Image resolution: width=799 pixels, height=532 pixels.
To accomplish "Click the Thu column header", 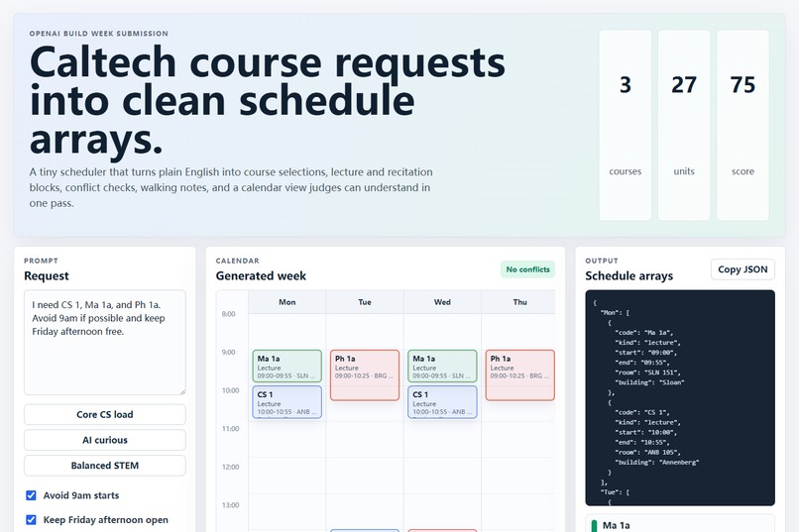I will pos(518,302).
